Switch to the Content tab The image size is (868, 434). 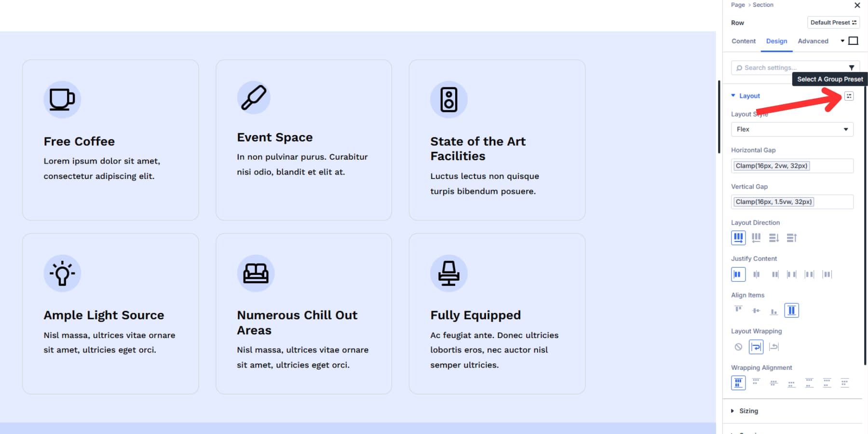pyautogui.click(x=743, y=41)
